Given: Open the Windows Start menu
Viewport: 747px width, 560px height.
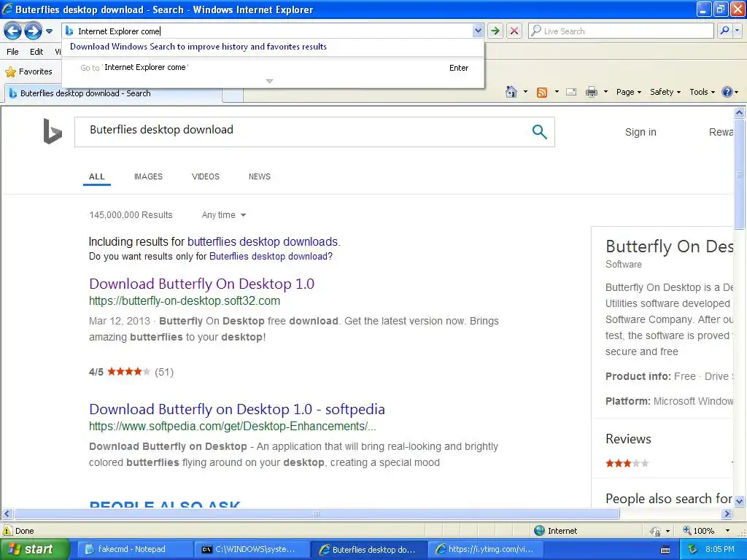Looking at the screenshot, I should (34, 550).
